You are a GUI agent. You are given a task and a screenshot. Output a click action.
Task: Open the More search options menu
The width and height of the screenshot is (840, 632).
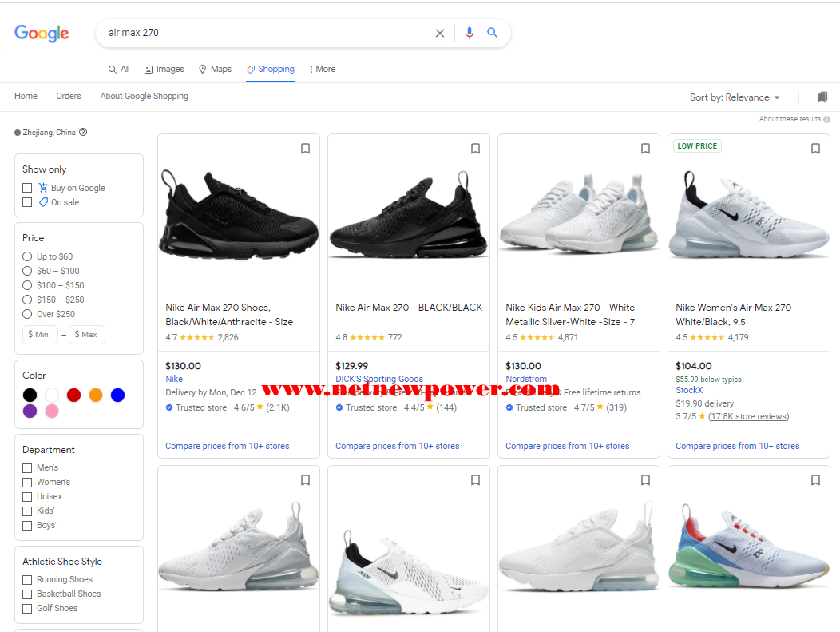323,70
